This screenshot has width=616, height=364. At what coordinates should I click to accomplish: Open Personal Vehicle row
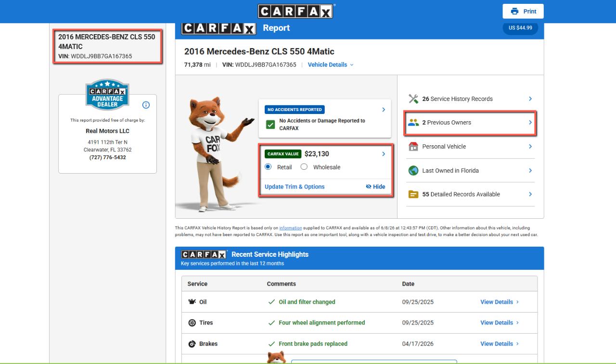(471, 147)
